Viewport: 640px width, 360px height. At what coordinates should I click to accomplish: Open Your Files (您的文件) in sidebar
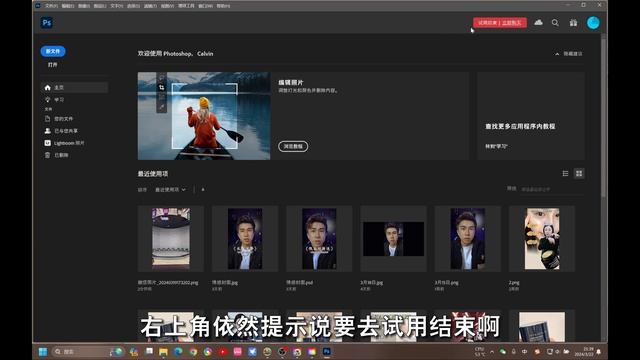[59, 119]
